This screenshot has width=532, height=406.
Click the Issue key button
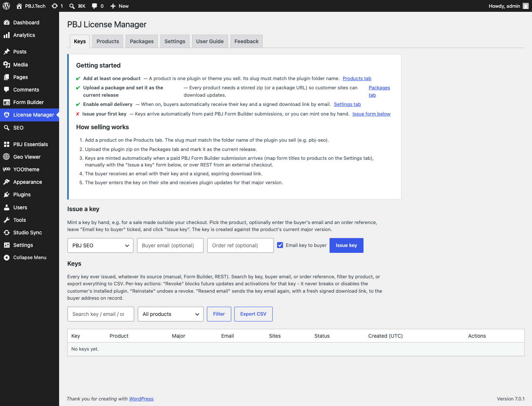click(x=347, y=245)
